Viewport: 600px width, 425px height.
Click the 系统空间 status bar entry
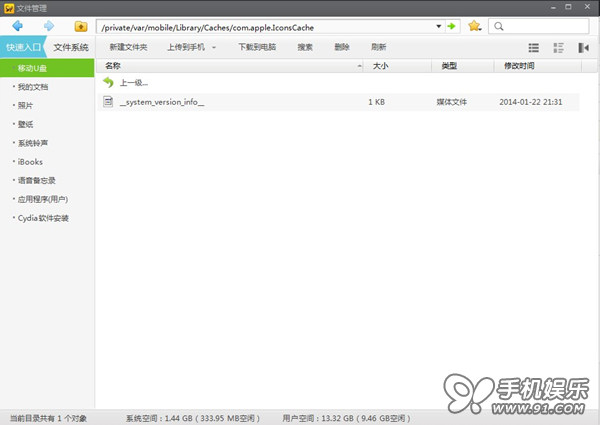(x=193, y=418)
